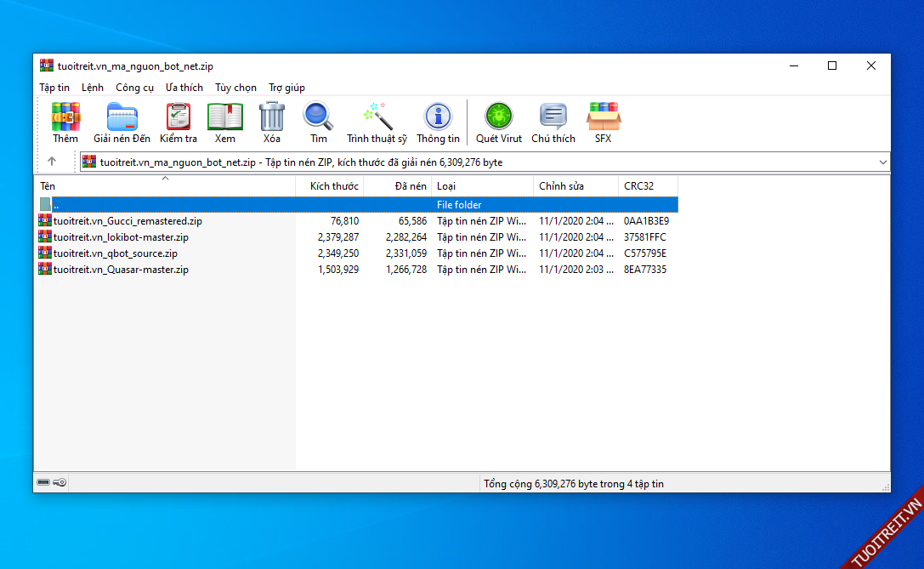Open the Tùy chọn menu
Screen dimensions: 924x569
[x=235, y=88]
